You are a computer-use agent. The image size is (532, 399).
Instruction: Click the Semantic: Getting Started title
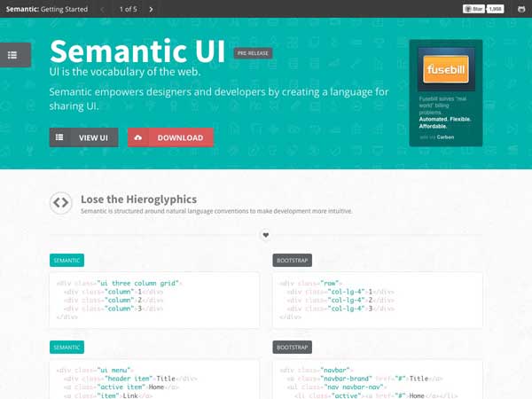tap(47, 9)
